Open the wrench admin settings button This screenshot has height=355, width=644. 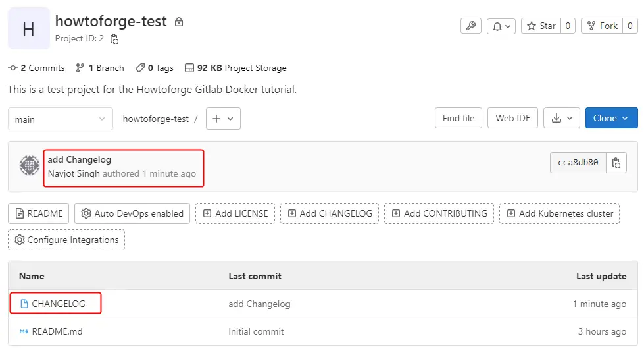click(x=471, y=26)
